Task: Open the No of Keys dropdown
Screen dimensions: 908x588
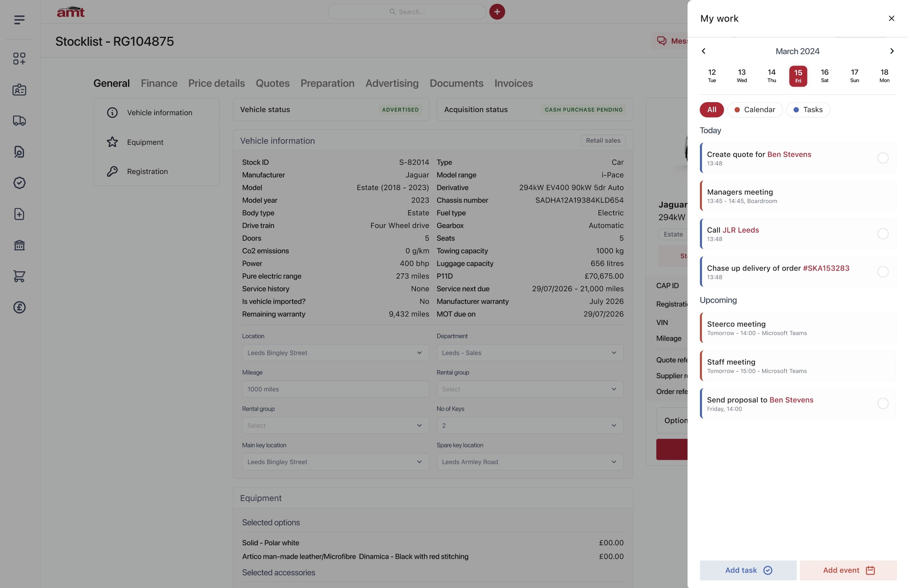Action: pyautogui.click(x=530, y=426)
